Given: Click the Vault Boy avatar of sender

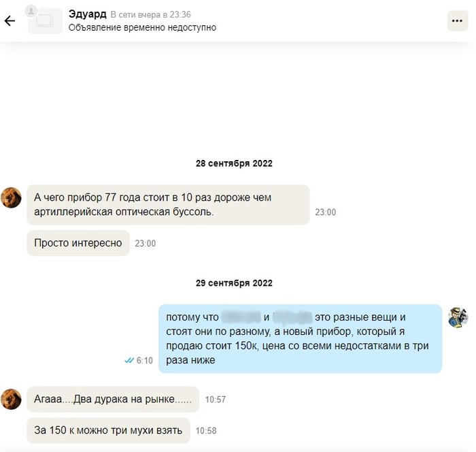Looking at the screenshot, I should 458,317.
